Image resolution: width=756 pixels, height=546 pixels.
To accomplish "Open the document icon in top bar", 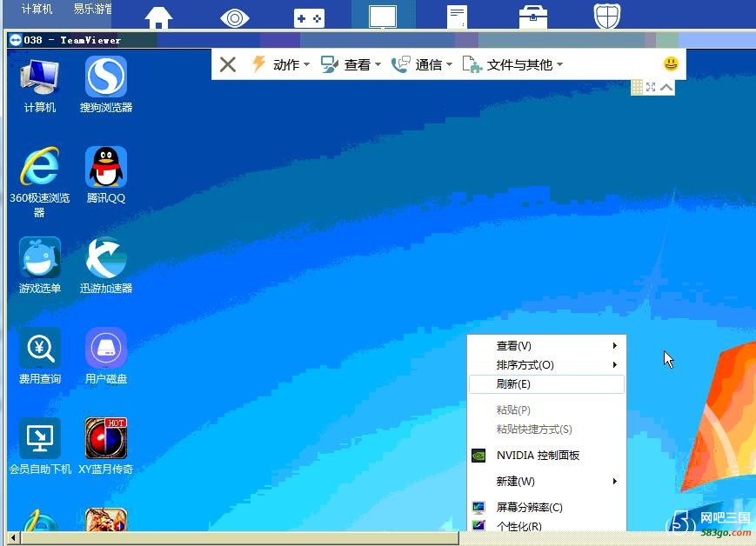I will (457, 17).
